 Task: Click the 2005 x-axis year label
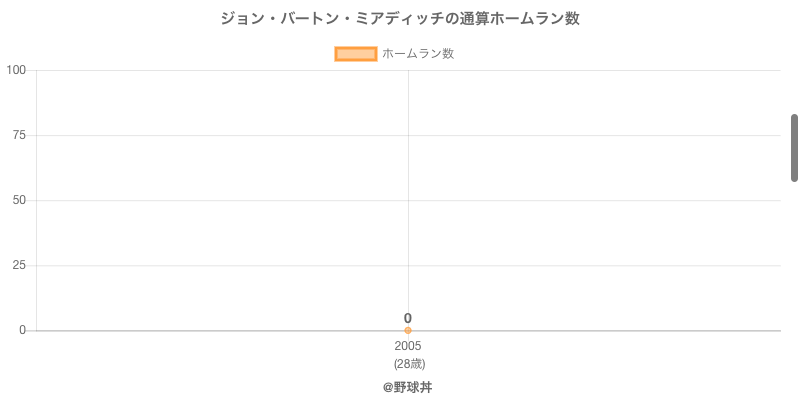[x=408, y=346]
